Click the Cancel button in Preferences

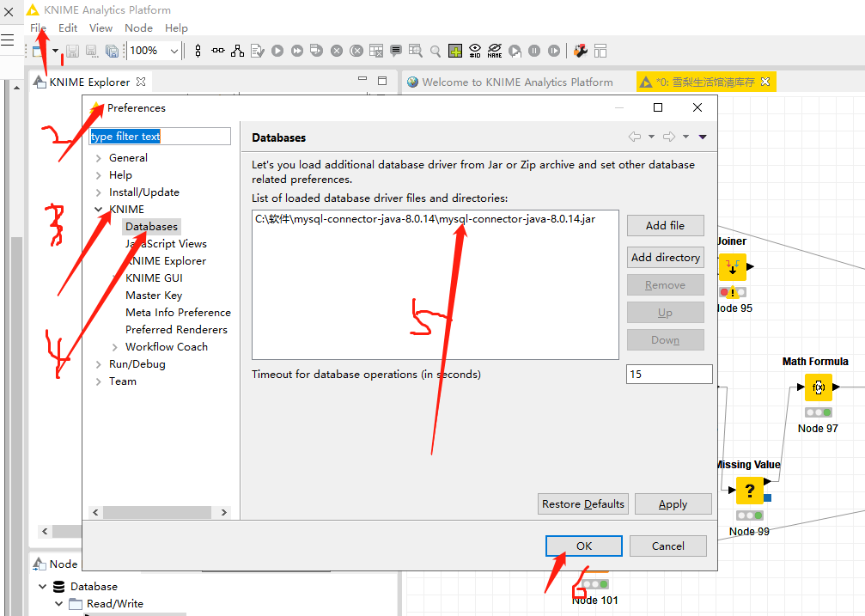(668, 546)
